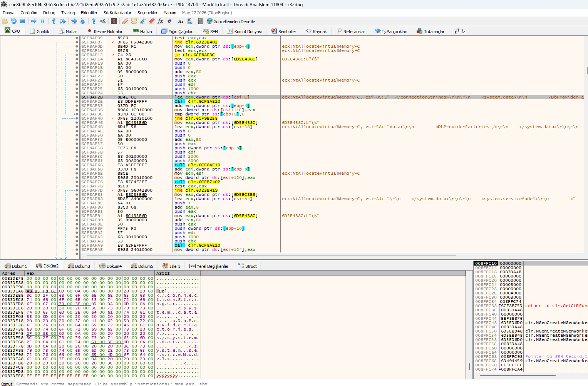Open the Seçenekler menu
Viewport: 588px width, 386px height.
click(x=147, y=13)
